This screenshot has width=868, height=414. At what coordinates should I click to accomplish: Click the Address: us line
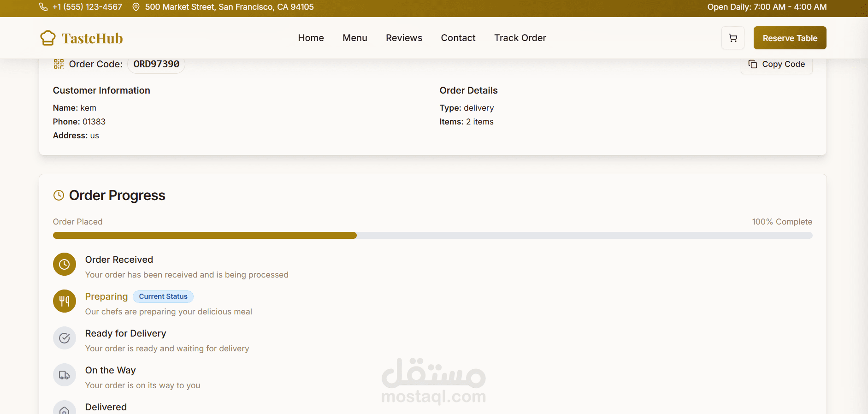76,136
